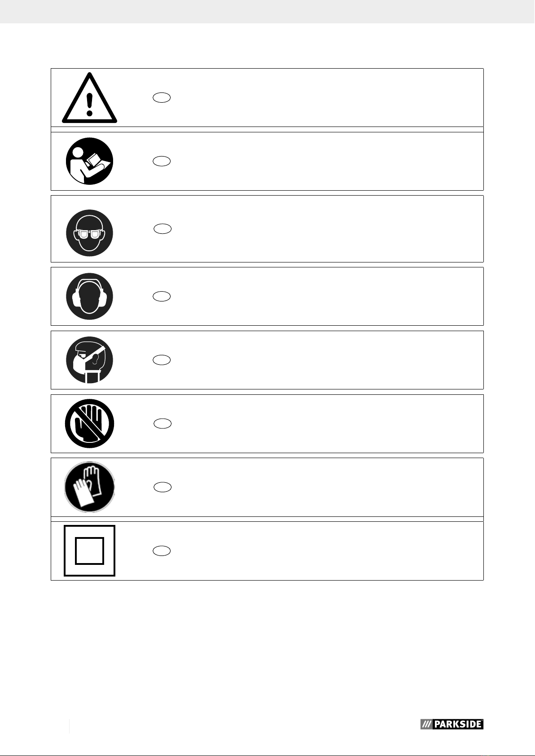Click the oval badge beside the goggles icon
The width and height of the screenshot is (535, 756).
162,229
